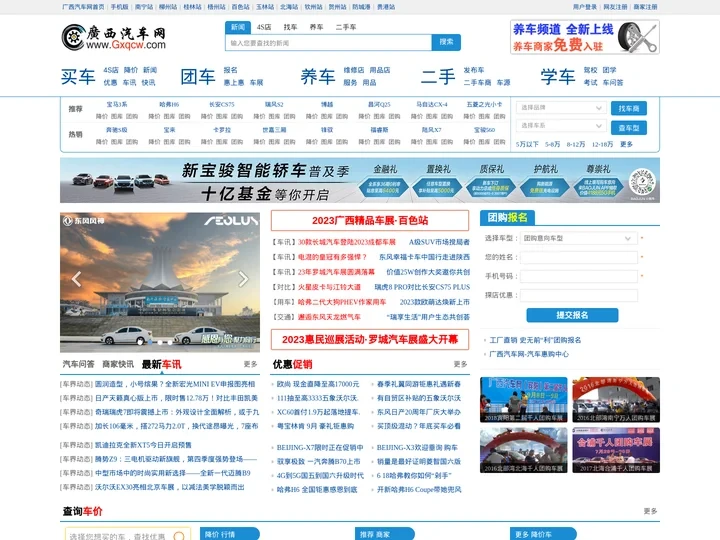The width and height of the screenshot is (720, 540).
Task: Open 宝马3系 recommended car link
Action: 117,104
